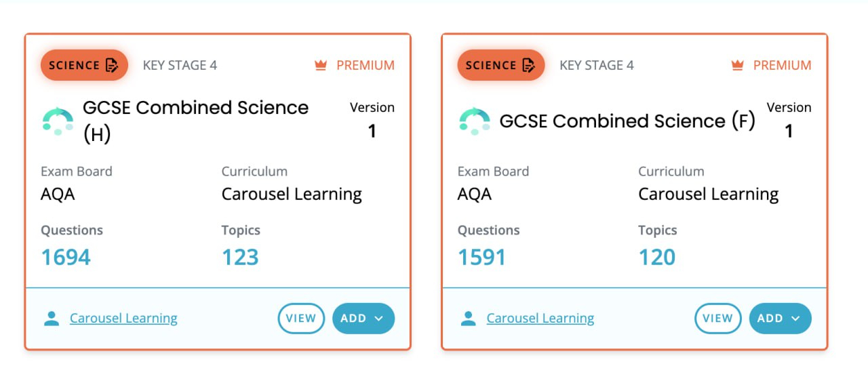This screenshot has width=868, height=383.
Task: Open Carousel Learning author link on Foundation card
Action: point(540,319)
